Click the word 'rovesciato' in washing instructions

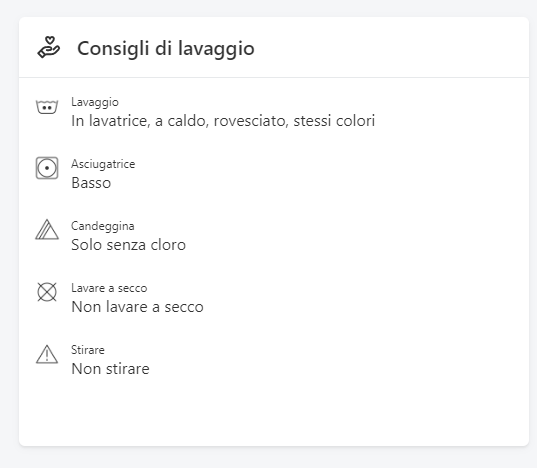click(x=251, y=121)
